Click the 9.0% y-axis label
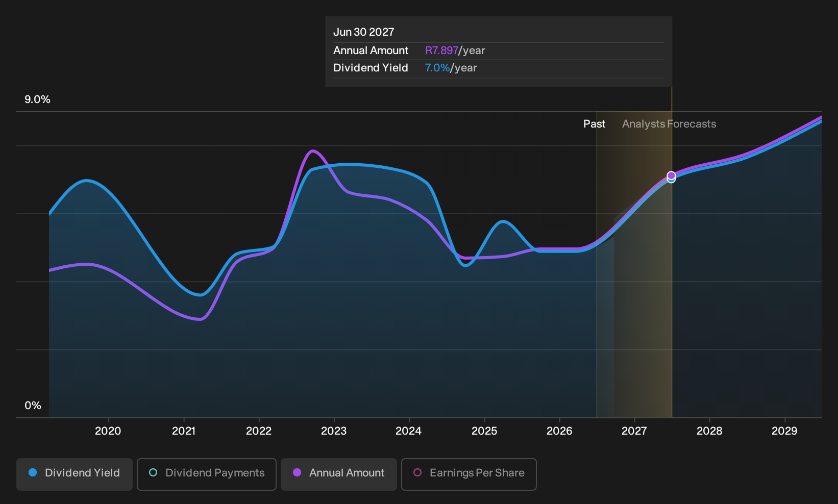838x504 pixels. point(37,99)
